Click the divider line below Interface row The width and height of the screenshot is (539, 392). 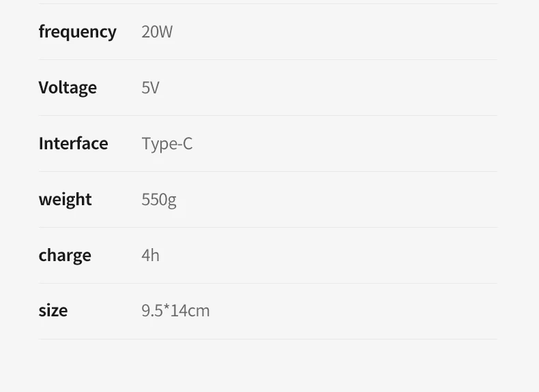(267, 171)
